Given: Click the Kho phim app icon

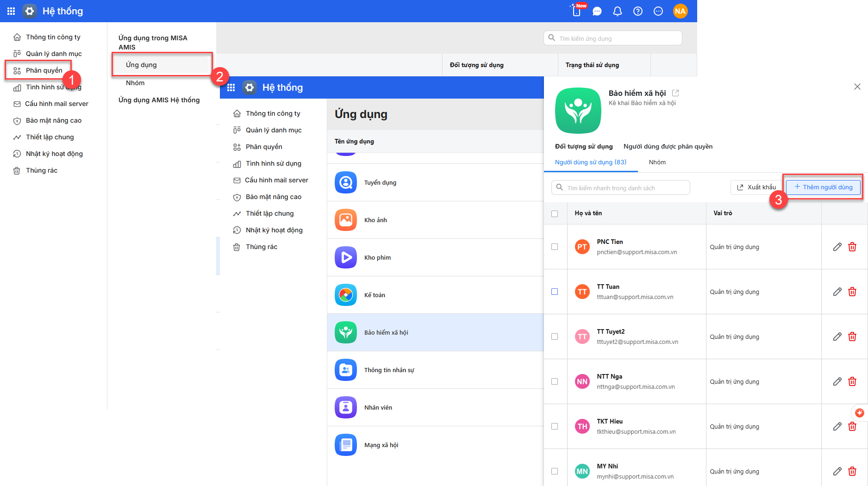Looking at the screenshot, I should (x=346, y=257).
